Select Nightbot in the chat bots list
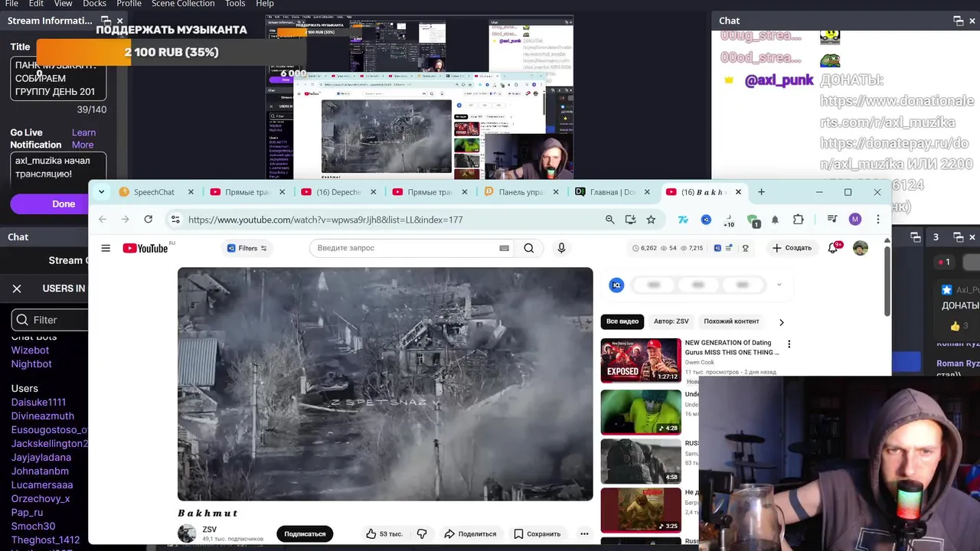The image size is (980, 551). (x=31, y=364)
